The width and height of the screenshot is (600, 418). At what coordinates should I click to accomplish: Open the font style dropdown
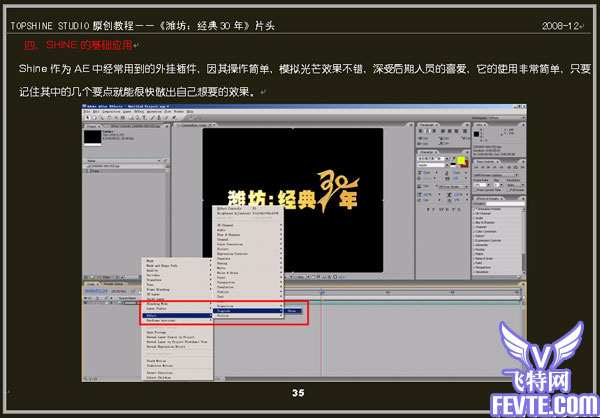(x=433, y=165)
